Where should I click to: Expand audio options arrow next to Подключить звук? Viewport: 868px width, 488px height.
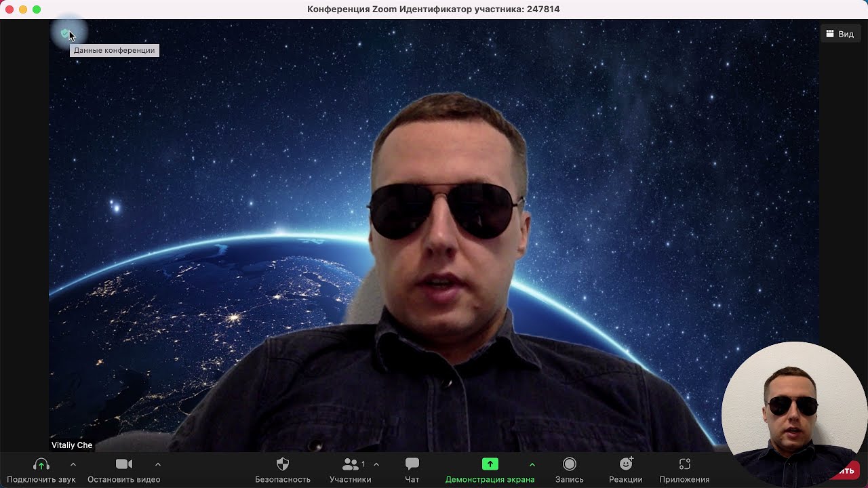click(73, 464)
